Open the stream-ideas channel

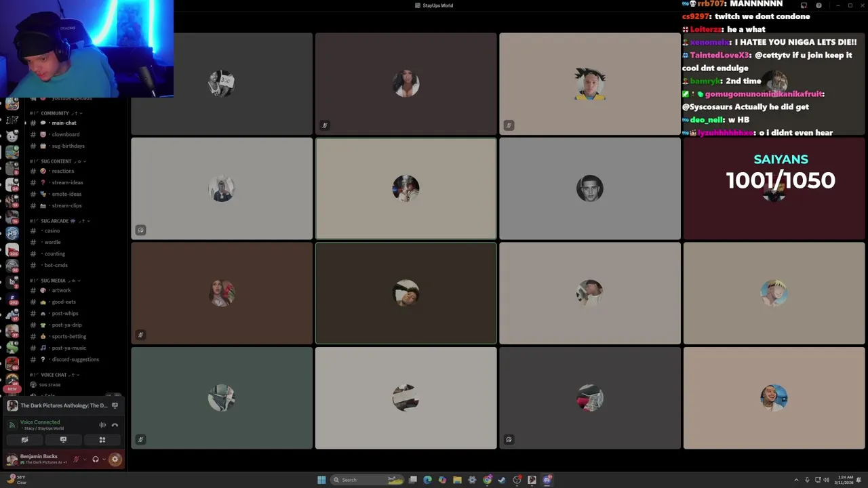[x=67, y=182]
